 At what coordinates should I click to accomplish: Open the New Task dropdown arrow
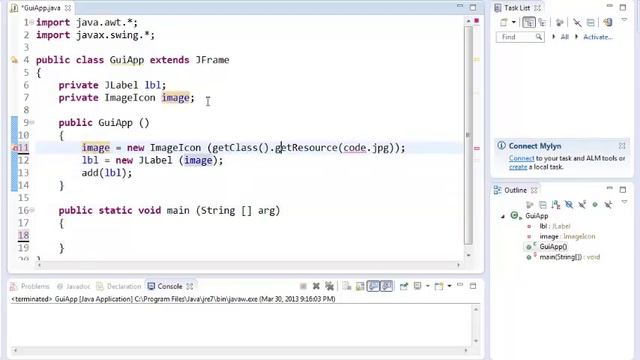(x=513, y=22)
